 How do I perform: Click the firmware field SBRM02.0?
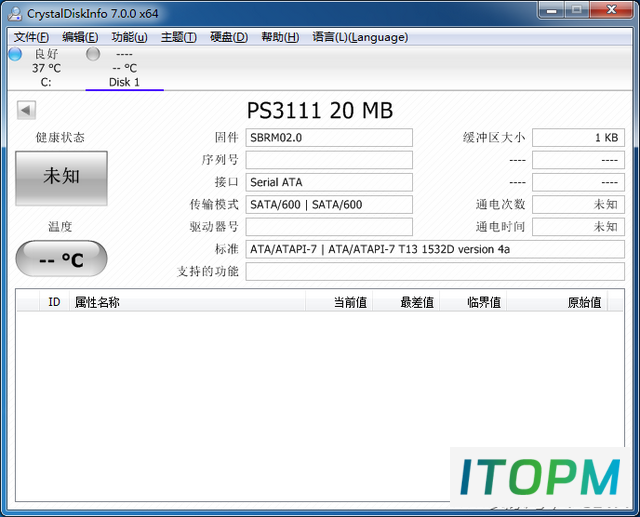click(329, 138)
